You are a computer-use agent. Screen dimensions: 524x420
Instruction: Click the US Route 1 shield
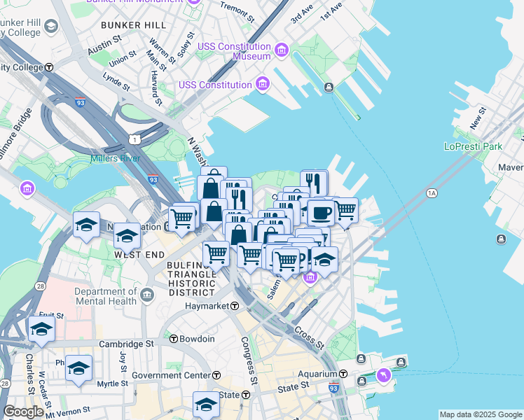point(135,139)
